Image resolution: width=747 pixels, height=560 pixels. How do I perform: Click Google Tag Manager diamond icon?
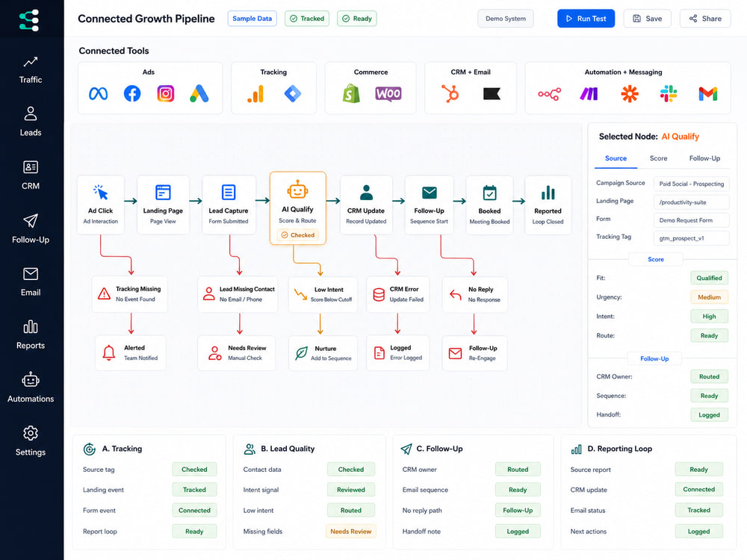pos(293,93)
